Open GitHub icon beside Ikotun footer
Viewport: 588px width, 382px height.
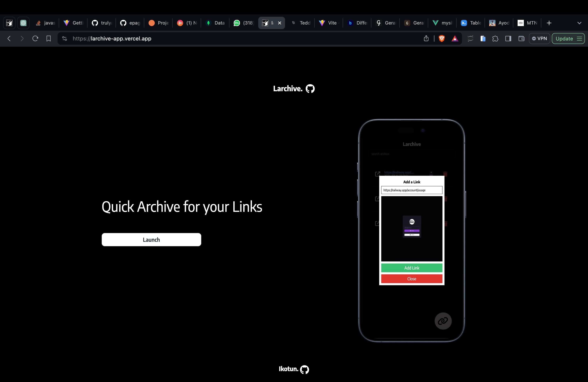click(x=305, y=370)
